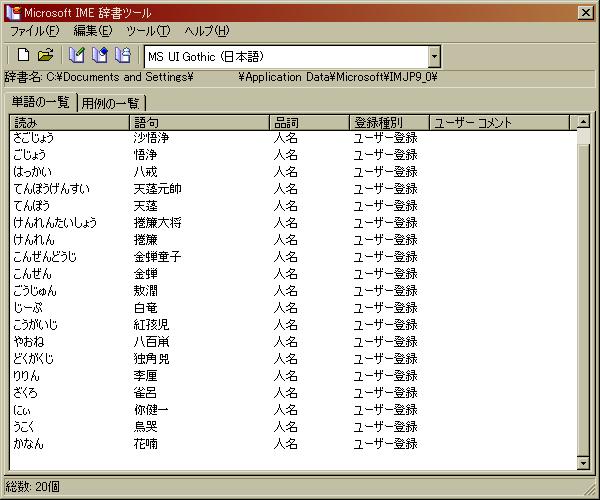Click ユーザー登録 in the うこく row
The image size is (600, 500).
point(385,427)
